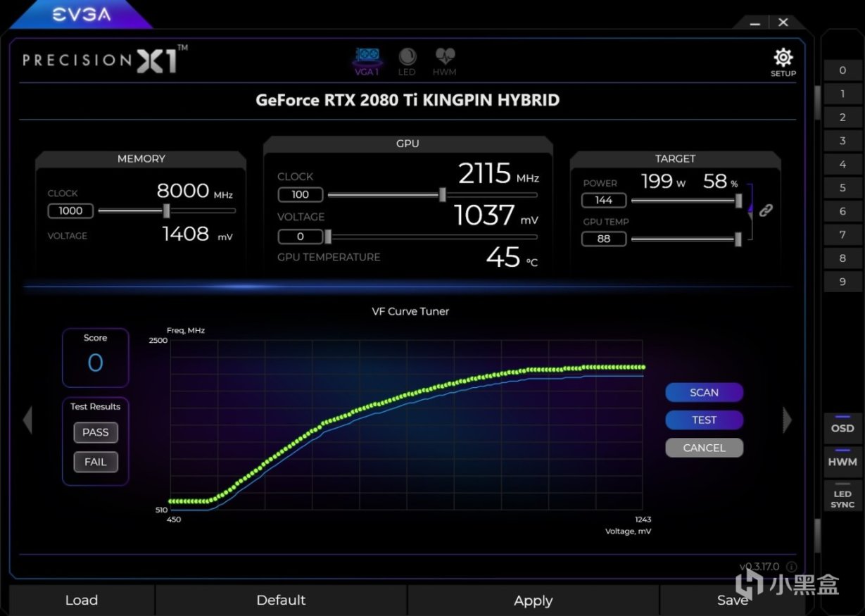Click the v0.3.17.0 version text

tap(760, 566)
